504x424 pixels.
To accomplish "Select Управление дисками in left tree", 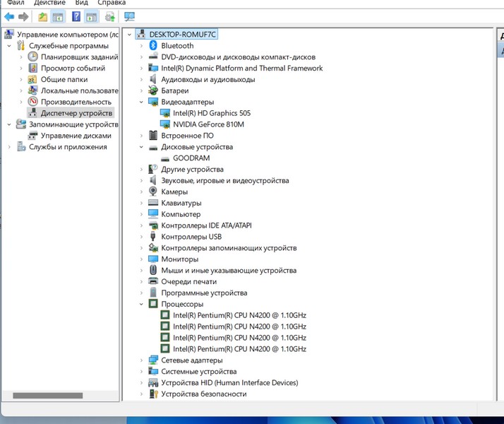I will pyautogui.click(x=76, y=136).
